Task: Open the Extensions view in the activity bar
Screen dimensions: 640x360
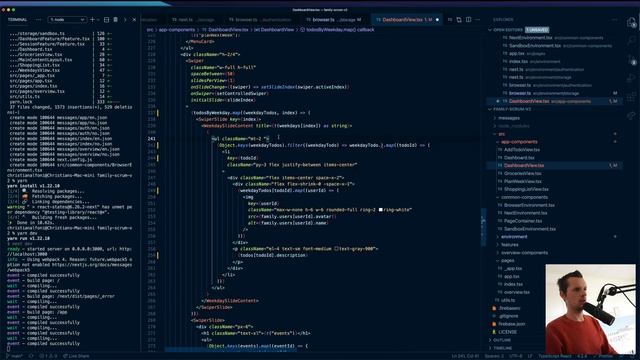Action: click(631, 97)
